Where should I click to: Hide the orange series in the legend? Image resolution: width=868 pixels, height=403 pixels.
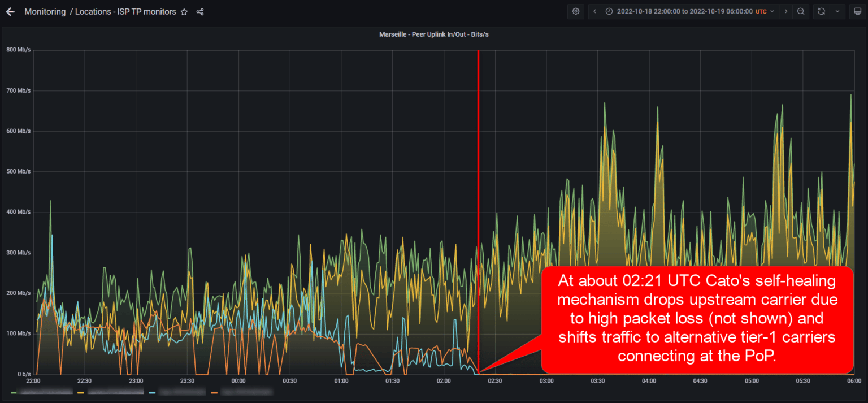coord(249,391)
